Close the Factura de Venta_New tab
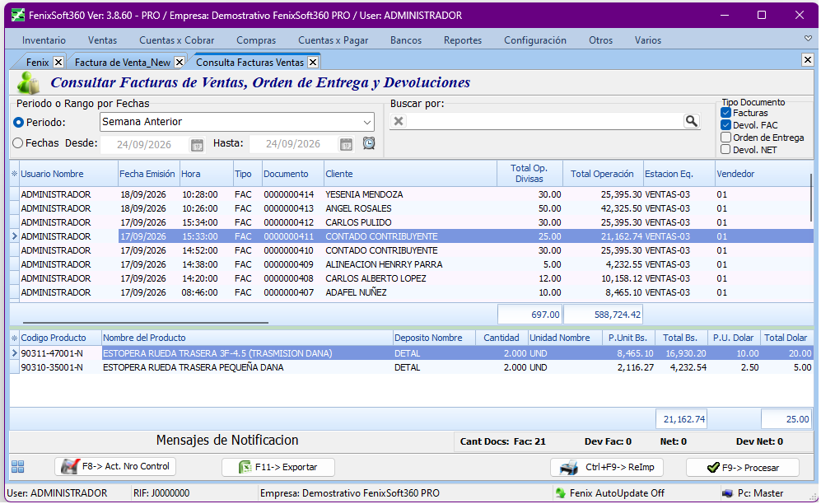 (x=179, y=63)
